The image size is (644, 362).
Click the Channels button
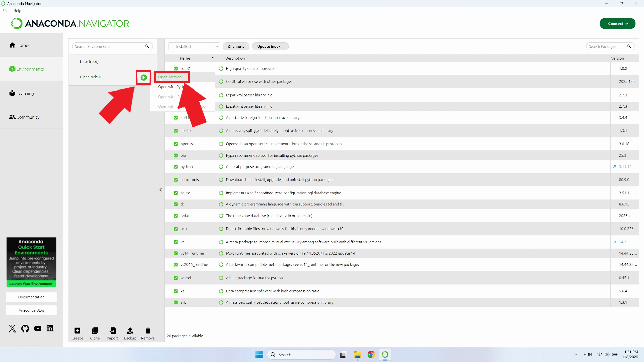pos(236,46)
